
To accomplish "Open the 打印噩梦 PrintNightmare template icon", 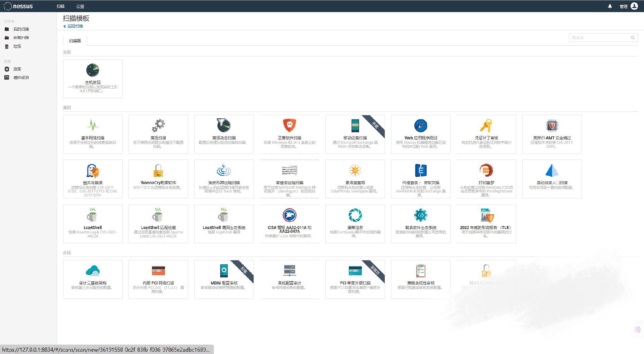I will point(486,170).
